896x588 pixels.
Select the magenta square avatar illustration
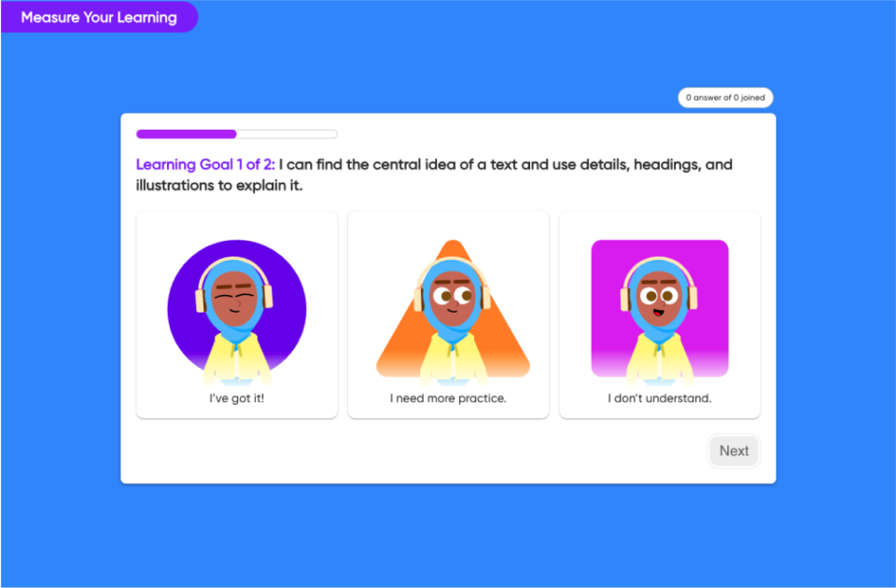tap(660, 312)
